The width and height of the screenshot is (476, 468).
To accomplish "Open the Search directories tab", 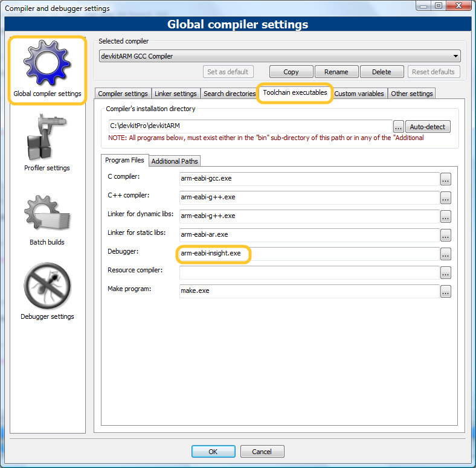I will [x=230, y=94].
